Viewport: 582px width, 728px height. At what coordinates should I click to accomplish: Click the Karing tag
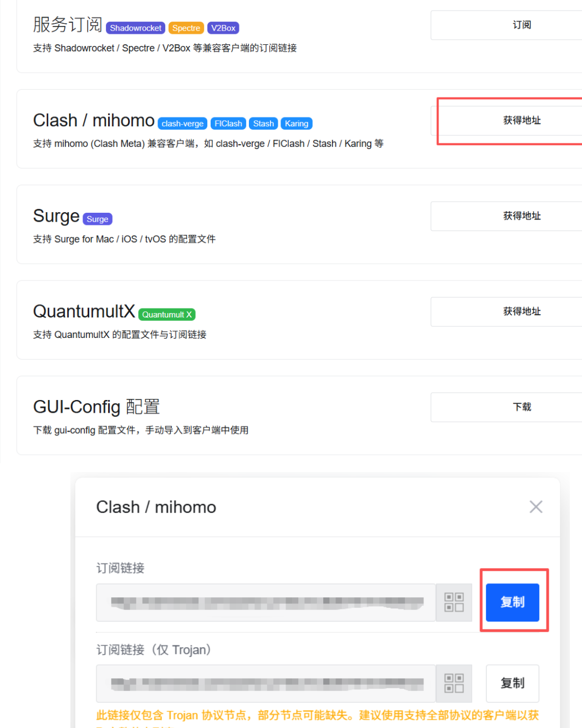pyautogui.click(x=297, y=124)
